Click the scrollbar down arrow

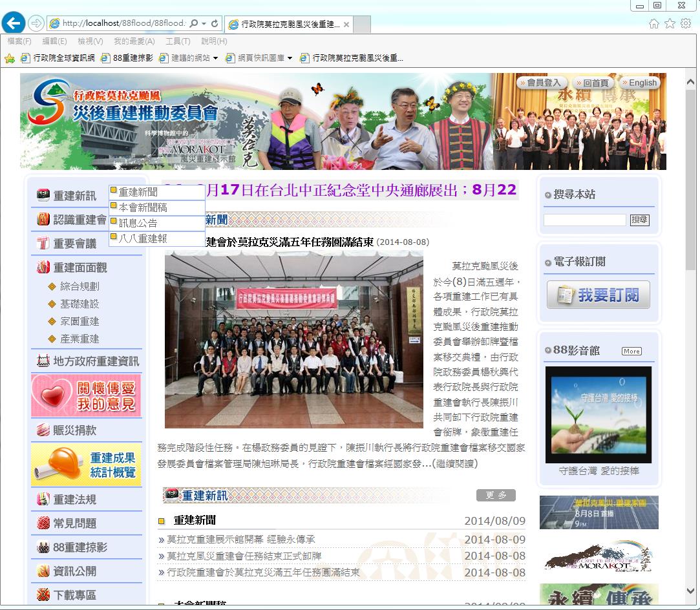click(690, 591)
